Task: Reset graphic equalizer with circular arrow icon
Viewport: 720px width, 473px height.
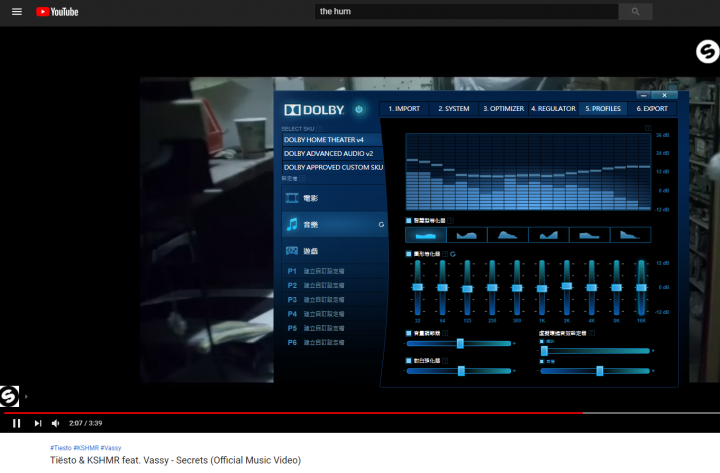Action: (453, 254)
